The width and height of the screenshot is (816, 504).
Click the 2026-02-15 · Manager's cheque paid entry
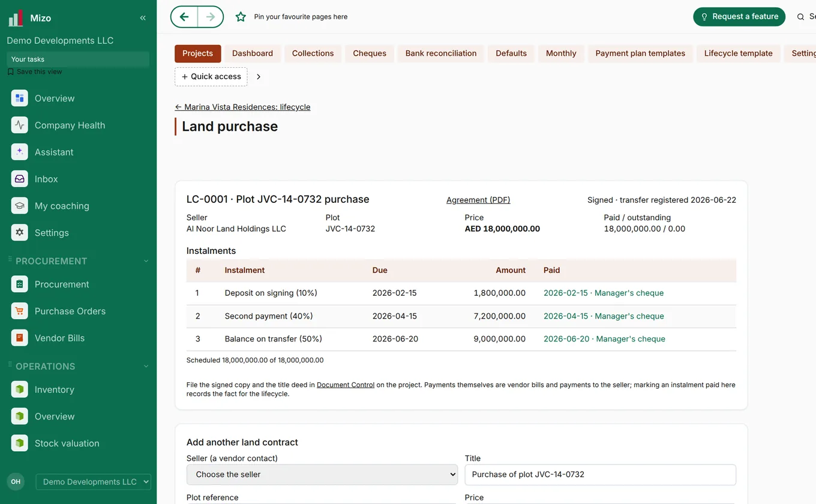click(604, 293)
